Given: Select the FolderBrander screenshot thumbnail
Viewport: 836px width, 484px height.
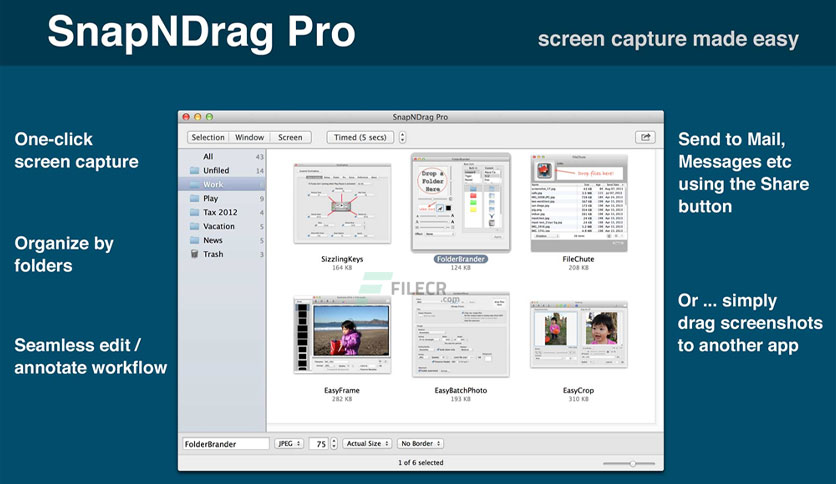Looking at the screenshot, I should [461, 203].
